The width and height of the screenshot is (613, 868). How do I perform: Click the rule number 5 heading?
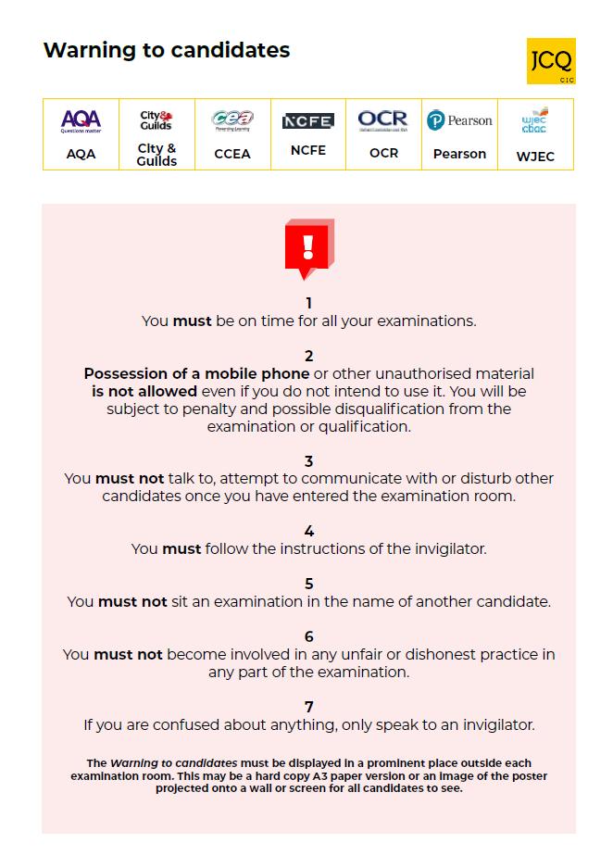[x=308, y=584]
